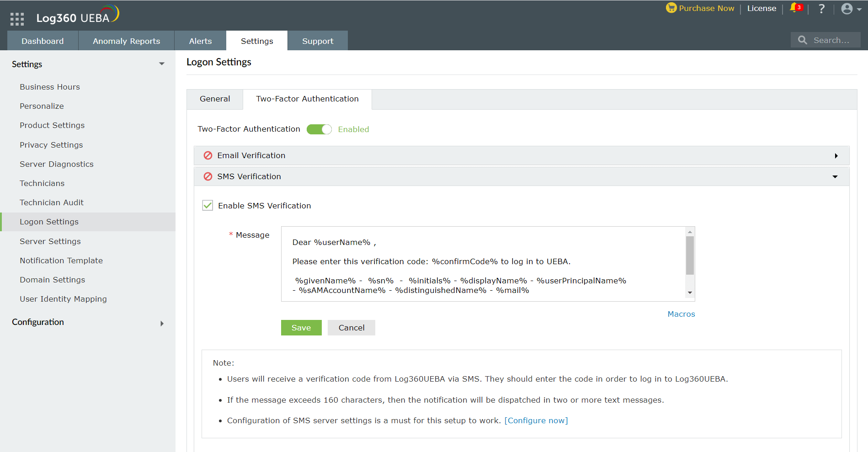Image resolution: width=868 pixels, height=452 pixels.
Task: Click the Configure now link
Action: (x=536, y=420)
